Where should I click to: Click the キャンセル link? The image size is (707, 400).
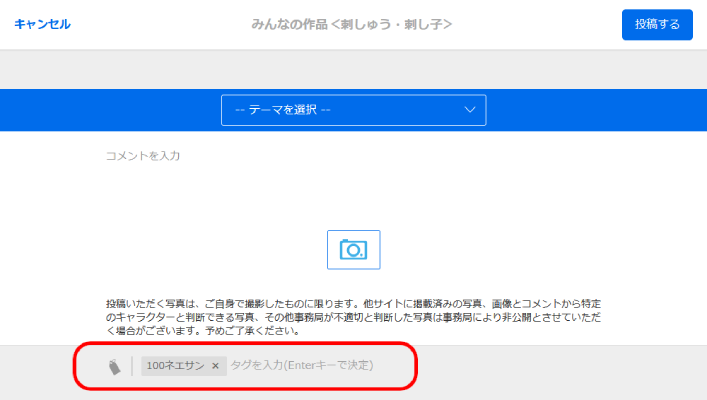coord(42,24)
